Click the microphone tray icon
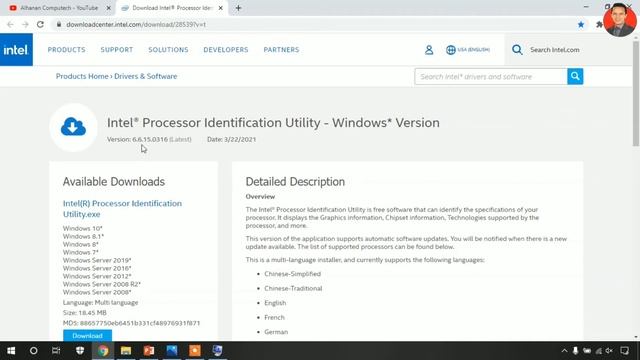Viewport: 640px width, 360px height. 575,351
